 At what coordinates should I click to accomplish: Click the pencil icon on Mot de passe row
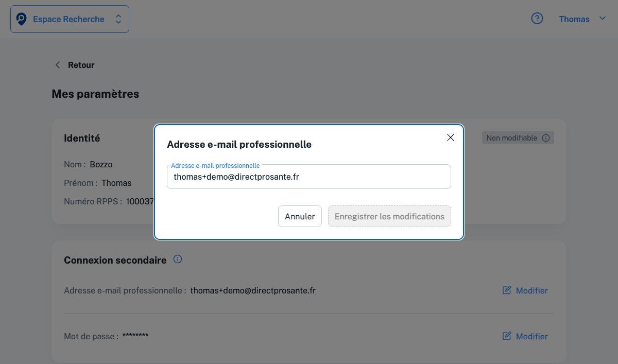point(507,336)
